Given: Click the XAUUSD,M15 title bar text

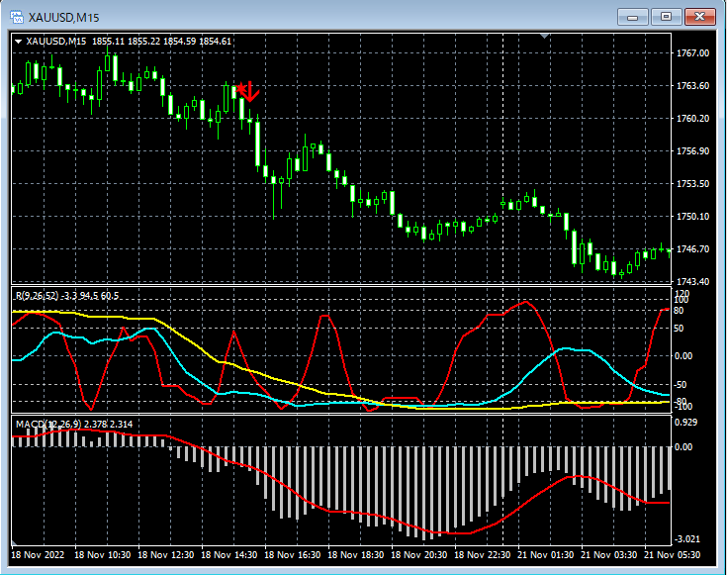Looking at the screenshot, I should (x=64, y=18).
